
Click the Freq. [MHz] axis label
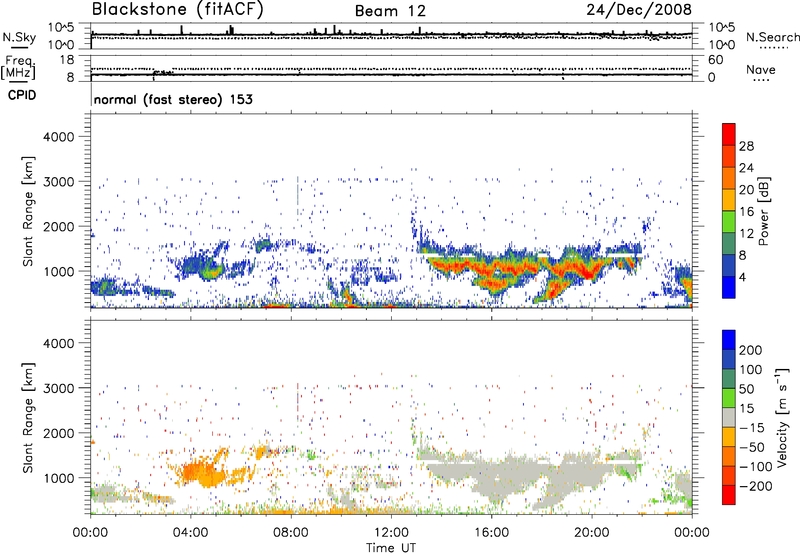click(18, 68)
